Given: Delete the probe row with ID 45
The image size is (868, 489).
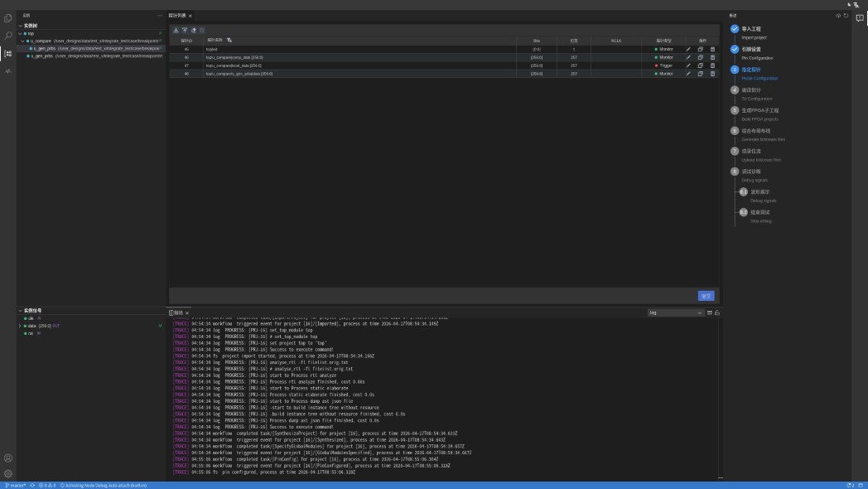Looking at the screenshot, I should [712, 49].
